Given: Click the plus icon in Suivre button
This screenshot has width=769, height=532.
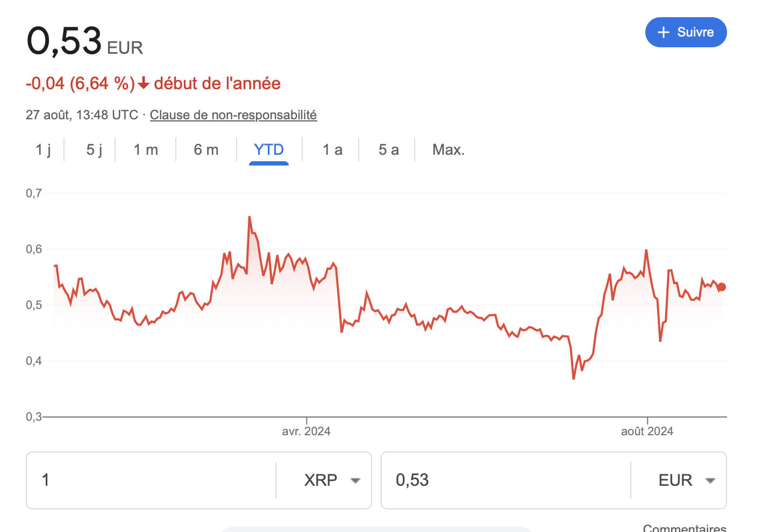Looking at the screenshot, I should pos(664,32).
